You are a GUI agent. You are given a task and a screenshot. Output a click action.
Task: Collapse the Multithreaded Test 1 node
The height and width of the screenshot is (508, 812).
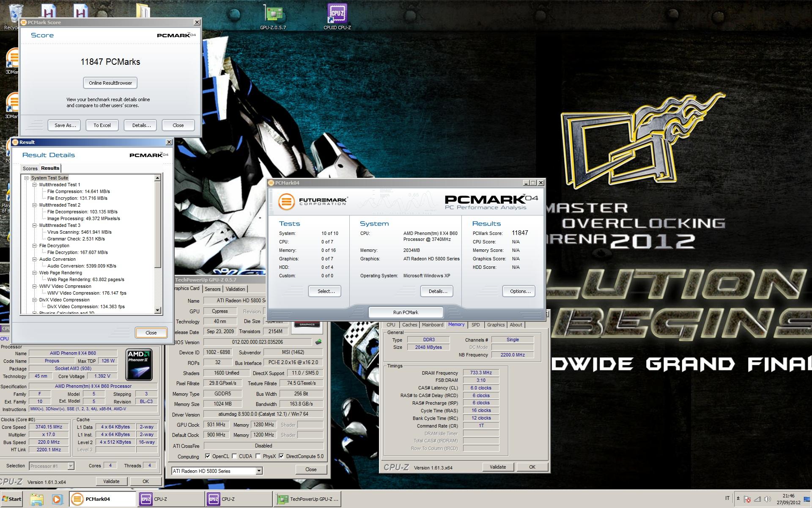coord(35,185)
